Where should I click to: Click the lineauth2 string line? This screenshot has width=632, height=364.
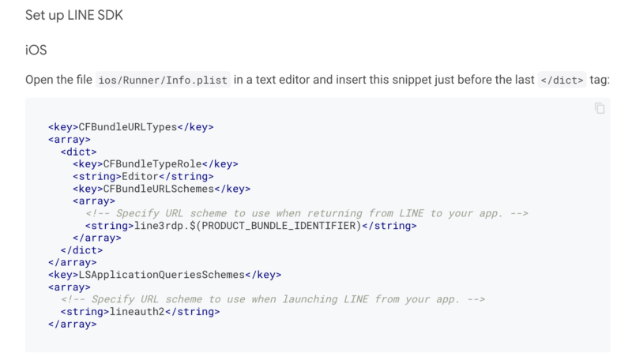coord(140,312)
